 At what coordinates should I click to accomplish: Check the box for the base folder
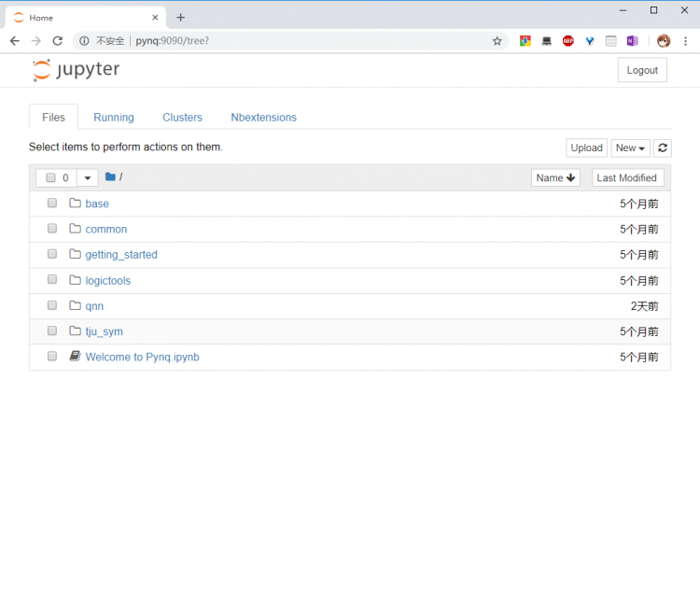point(52,204)
